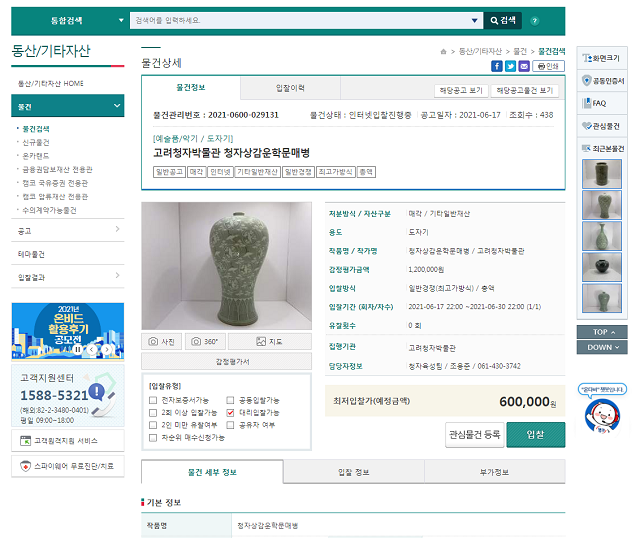Click the email share icon

click(x=523, y=66)
